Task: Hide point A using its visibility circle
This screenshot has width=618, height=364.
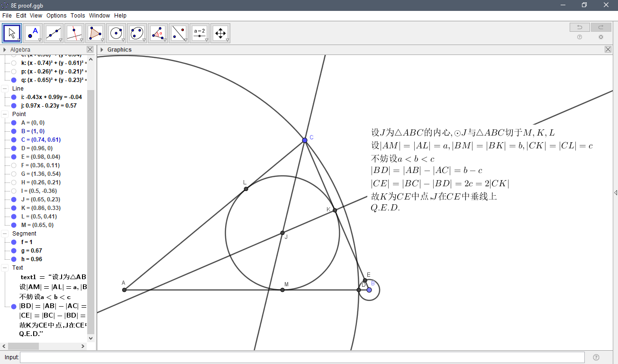Action: click(x=13, y=122)
